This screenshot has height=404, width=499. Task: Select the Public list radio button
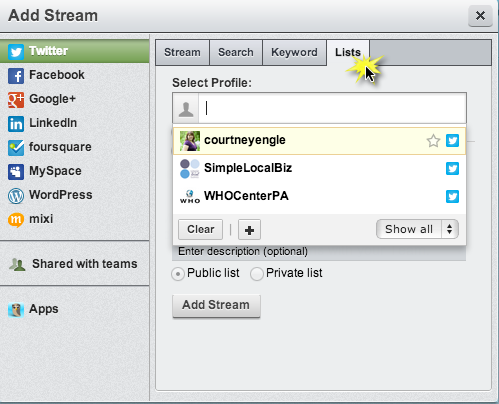(x=178, y=274)
